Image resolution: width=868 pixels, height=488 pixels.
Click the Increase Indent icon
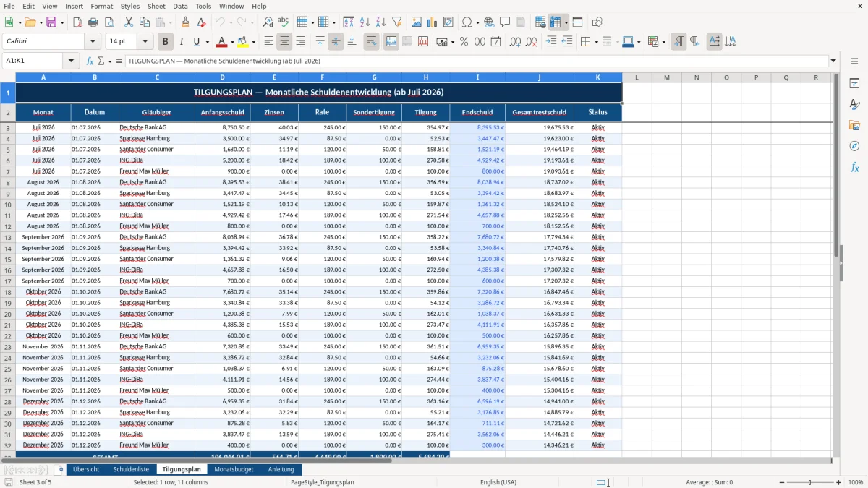[551, 42]
